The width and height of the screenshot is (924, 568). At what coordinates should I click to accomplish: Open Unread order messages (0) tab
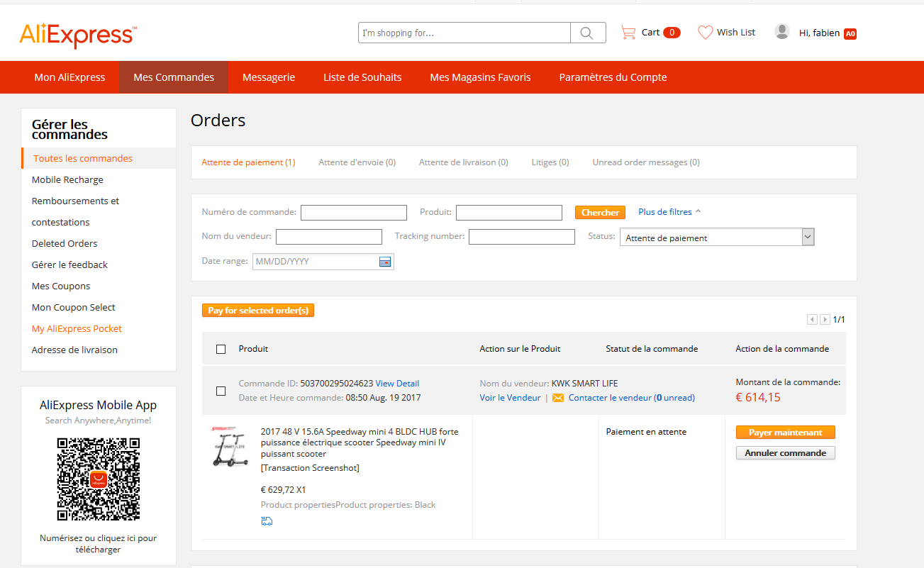pos(646,162)
